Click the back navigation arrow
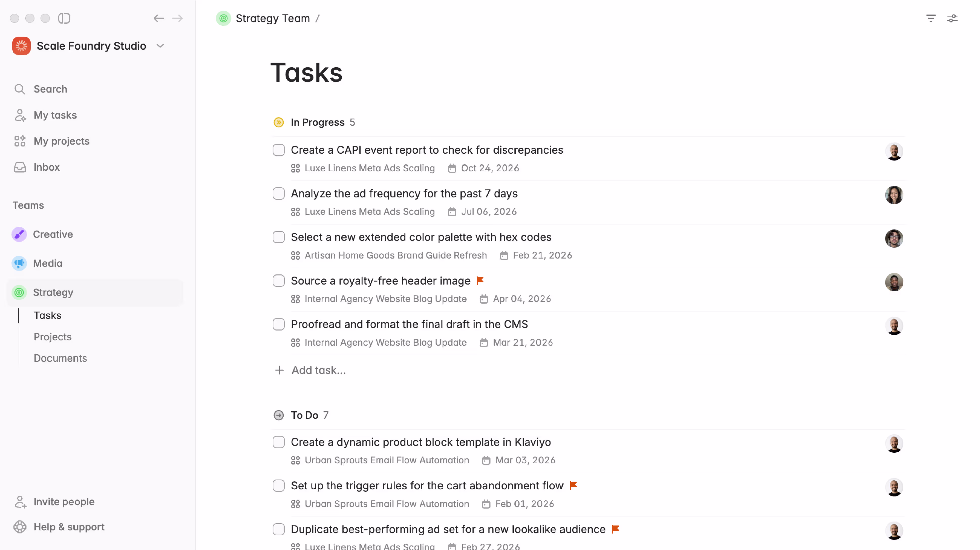This screenshot has width=980, height=550. coord(159,18)
